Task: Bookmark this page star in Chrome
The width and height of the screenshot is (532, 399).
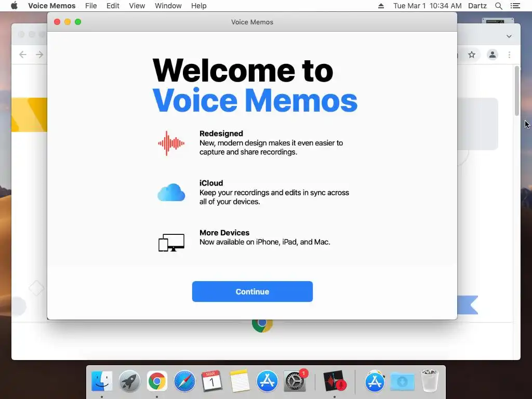Action: [472, 55]
